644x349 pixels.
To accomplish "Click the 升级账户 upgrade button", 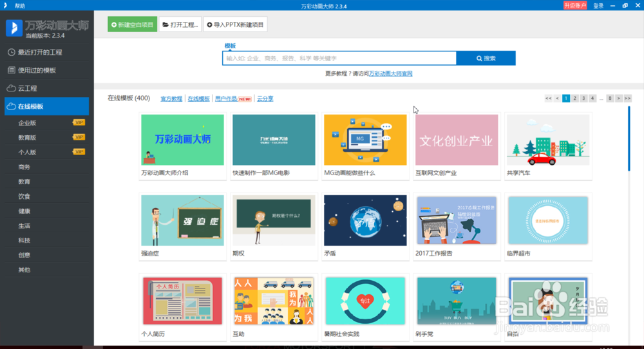I will (x=575, y=5).
